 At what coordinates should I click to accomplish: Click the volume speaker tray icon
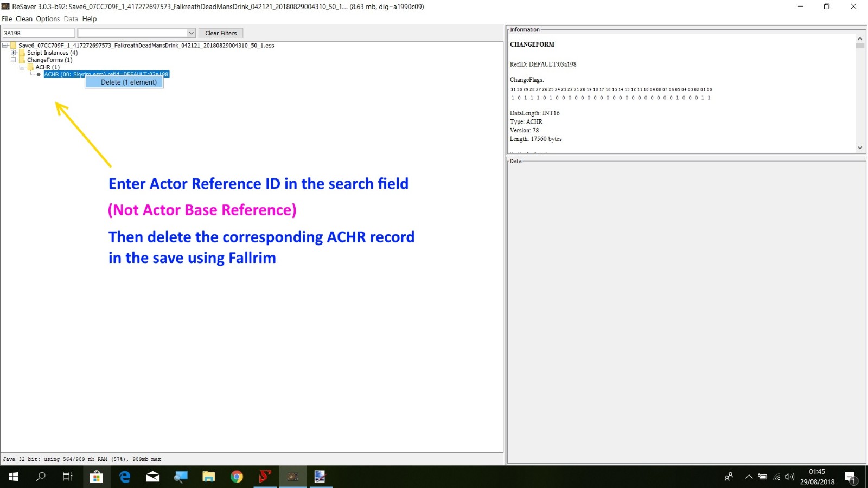pos(789,477)
